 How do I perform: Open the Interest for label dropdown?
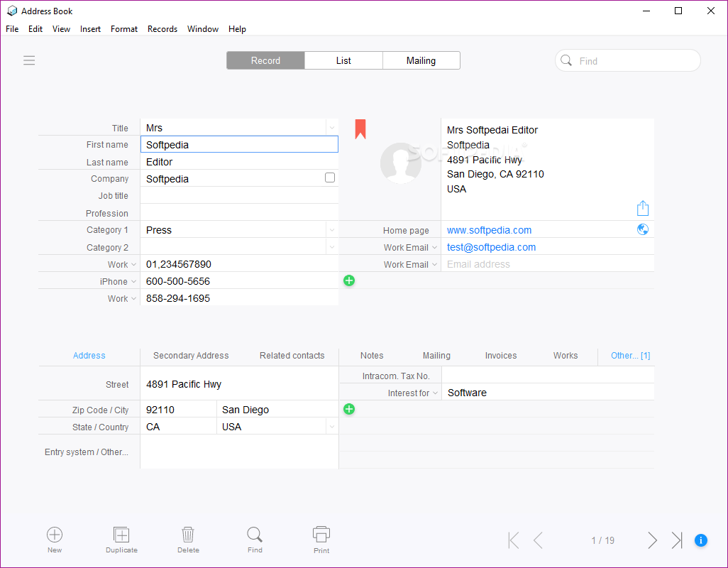(413, 393)
